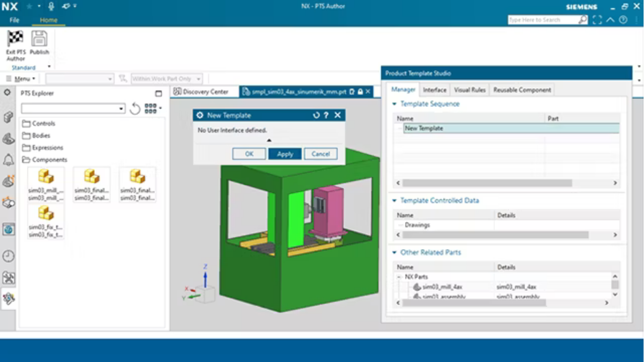This screenshot has height=362, width=644.
Task: Click the bell icon in the left sidebar
Action: click(x=8, y=160)
